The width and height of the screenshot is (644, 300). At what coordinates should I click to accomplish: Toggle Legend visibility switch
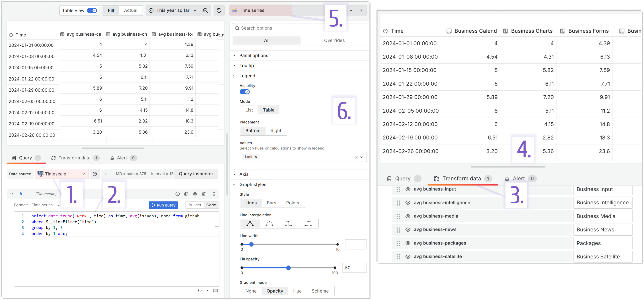[x=245, y=91]
